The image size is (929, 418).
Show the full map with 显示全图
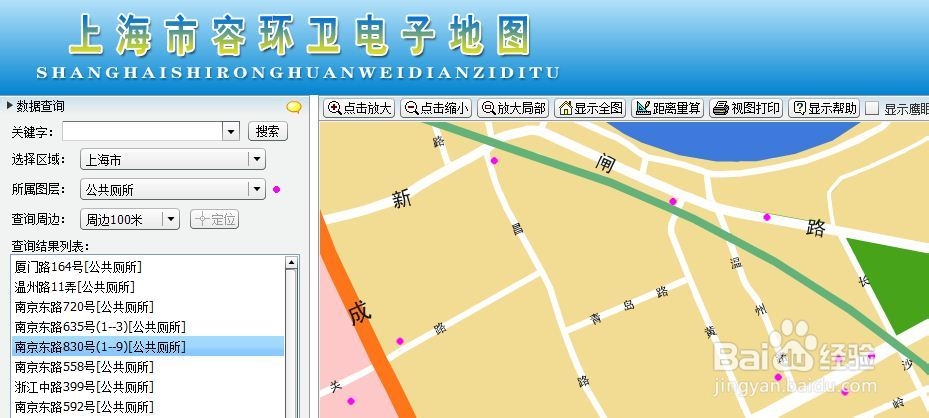pyautogui.click(x=590, y=108)
